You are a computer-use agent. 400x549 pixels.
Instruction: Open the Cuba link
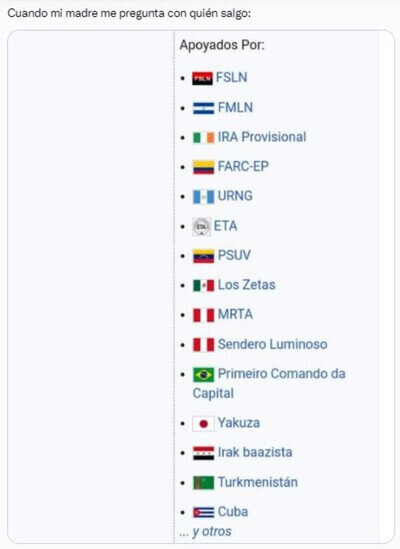pos(233,512)
